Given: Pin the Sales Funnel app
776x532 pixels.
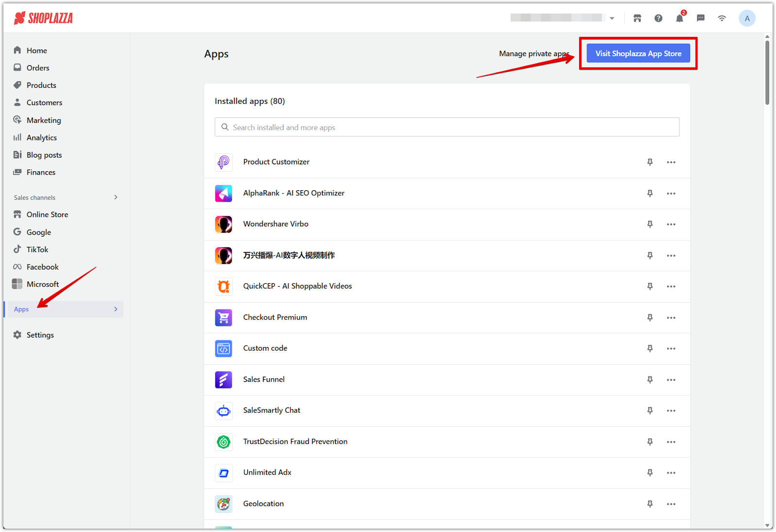Looking at the screenshot, I should tap(650, 379).
